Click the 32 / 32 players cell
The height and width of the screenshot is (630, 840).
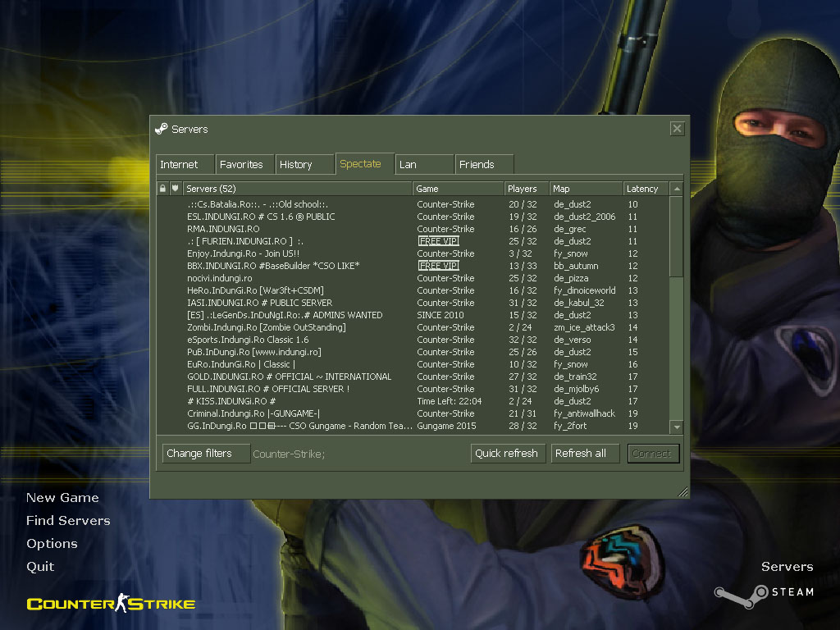pyautogui.click(x=523, y=340)
